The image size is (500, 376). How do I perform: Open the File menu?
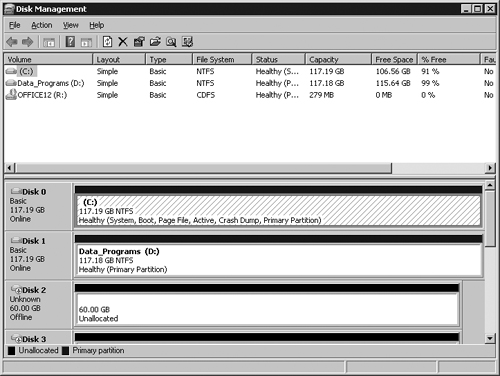(14, 25)
